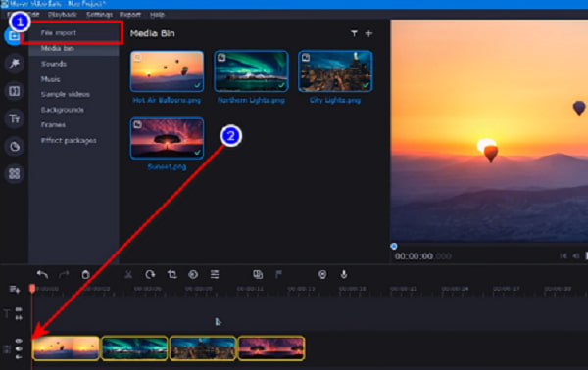The width and height of the screenshot is (588, 370).
Task: Select the city lights clip on timeline
Action: point(203,347)
